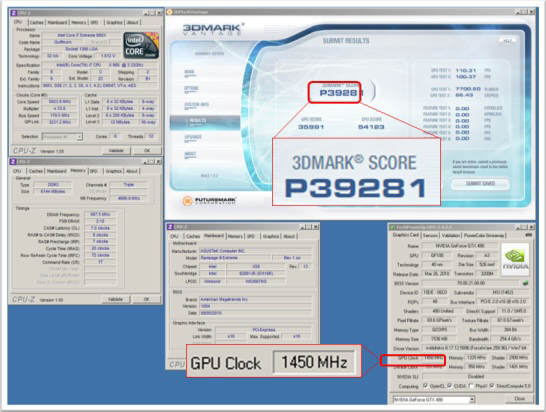
Task: Click the Close button in GPU-Z
Action: pos(520,399)
